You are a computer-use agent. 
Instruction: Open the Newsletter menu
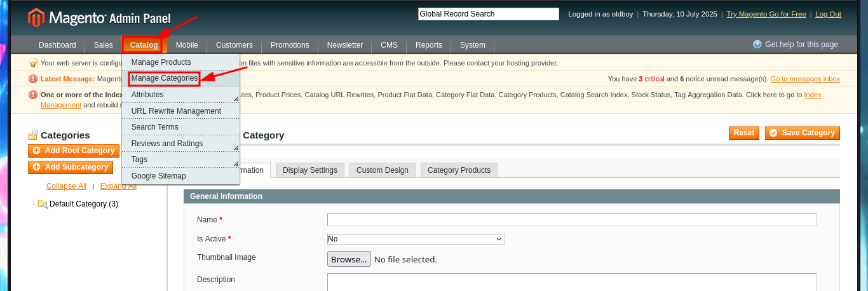tap(345, 45)
